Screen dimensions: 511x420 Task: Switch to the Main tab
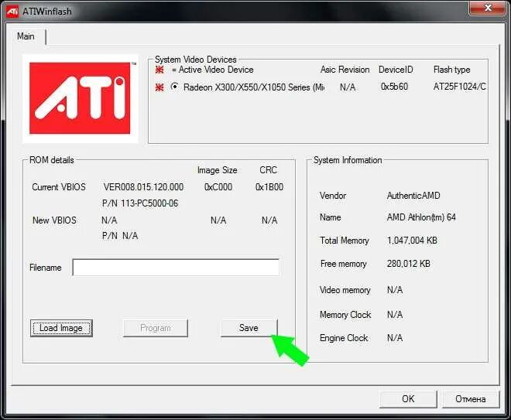(x=26, y=36)
